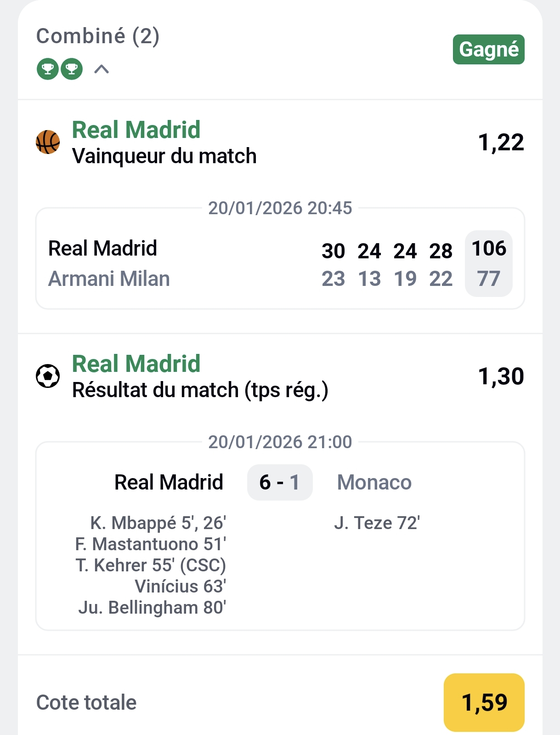Screen dimensions: 560x735
Task: Open the Real Madrid basketball bet title
Action: (x=136, y=130)
